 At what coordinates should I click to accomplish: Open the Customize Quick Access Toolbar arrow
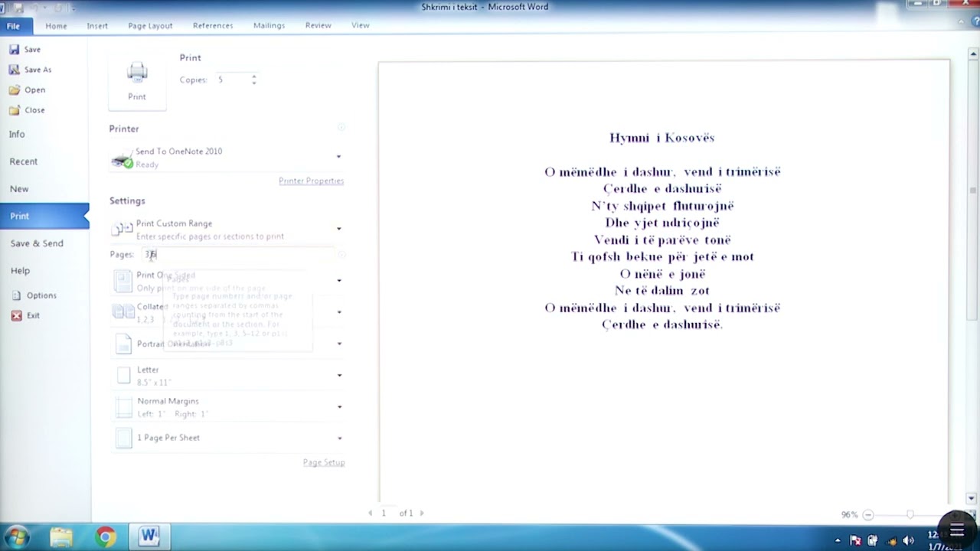[x=72, y=8]
